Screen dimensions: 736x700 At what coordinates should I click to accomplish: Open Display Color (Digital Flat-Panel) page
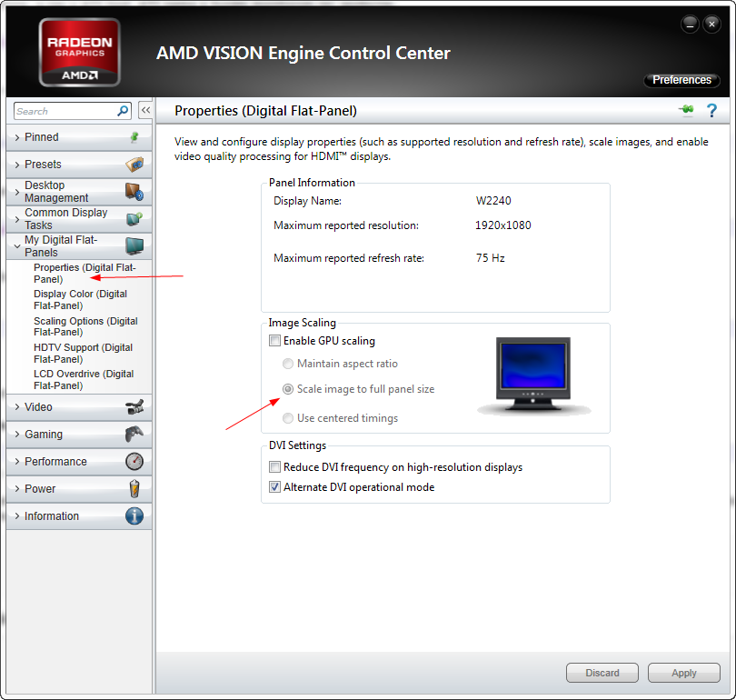(x=80, y=299)
